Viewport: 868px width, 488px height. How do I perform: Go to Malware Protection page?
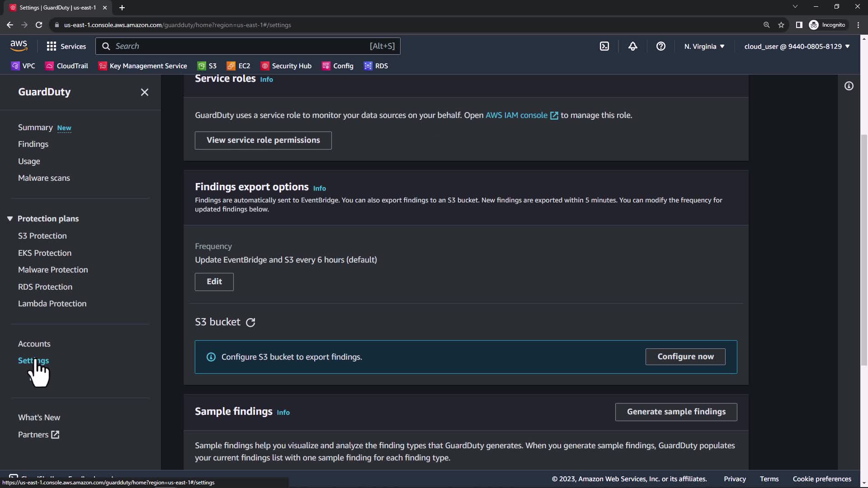(x=53, y=270)
